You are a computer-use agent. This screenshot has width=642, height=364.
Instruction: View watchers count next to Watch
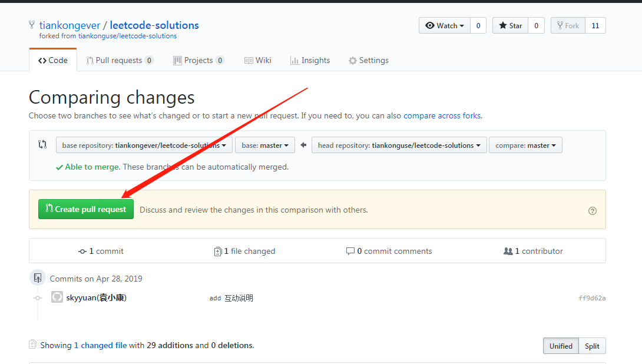[478, 25]
